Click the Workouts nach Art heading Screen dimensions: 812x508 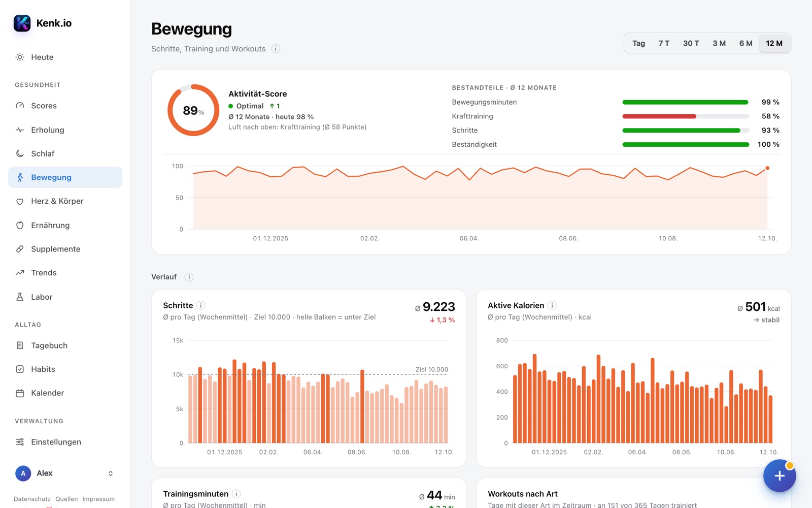point(523,494)
